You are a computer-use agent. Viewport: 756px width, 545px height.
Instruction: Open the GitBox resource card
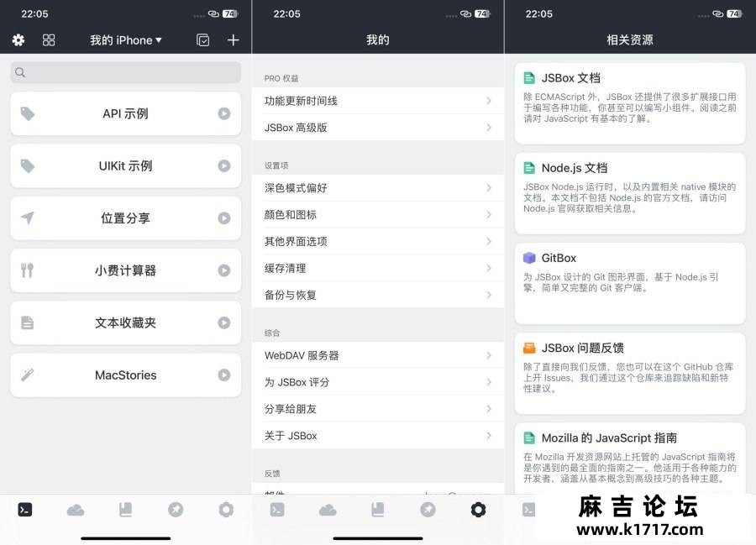pos(630,284)
